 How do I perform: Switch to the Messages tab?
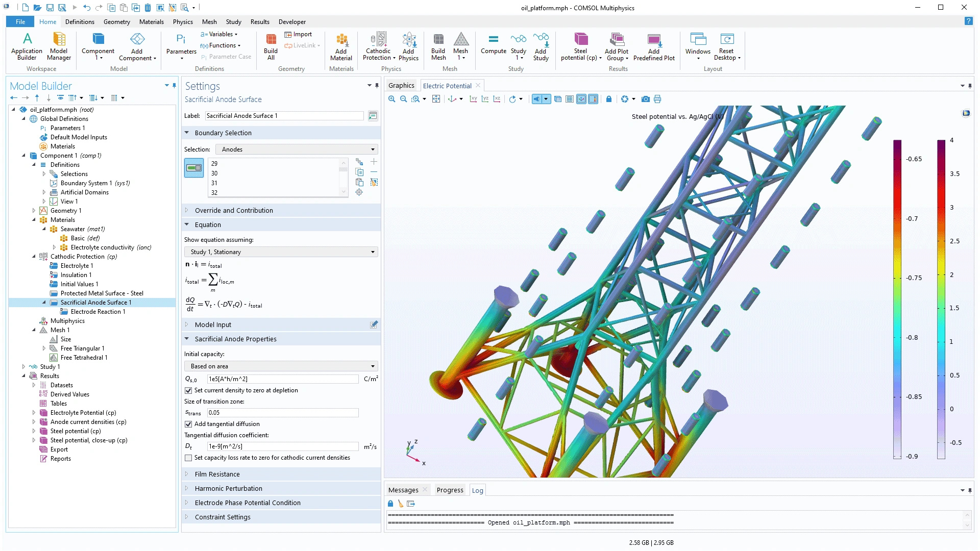[403, 490]
